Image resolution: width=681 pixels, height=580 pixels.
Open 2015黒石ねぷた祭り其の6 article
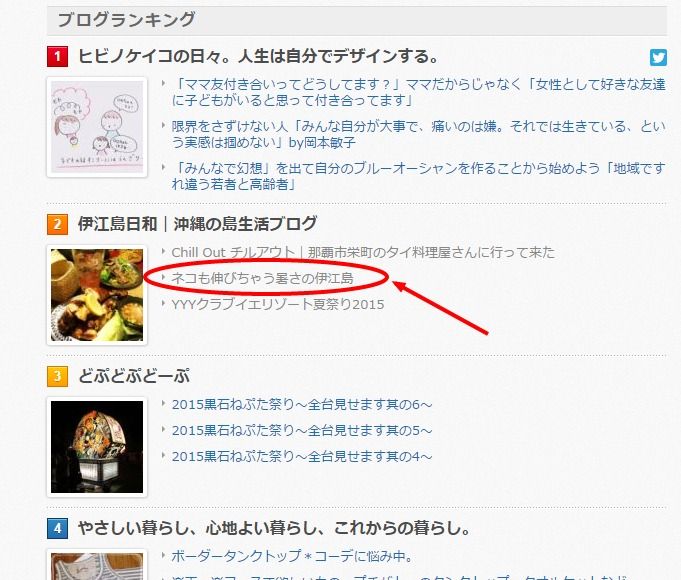coord(302,404)
